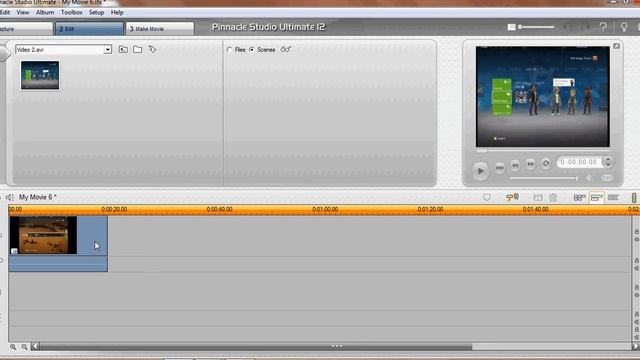Click the marker shield icon on timeline toolbar
Image resolution: width=640 pixels, height=360 pixels.
pos(487,198)
